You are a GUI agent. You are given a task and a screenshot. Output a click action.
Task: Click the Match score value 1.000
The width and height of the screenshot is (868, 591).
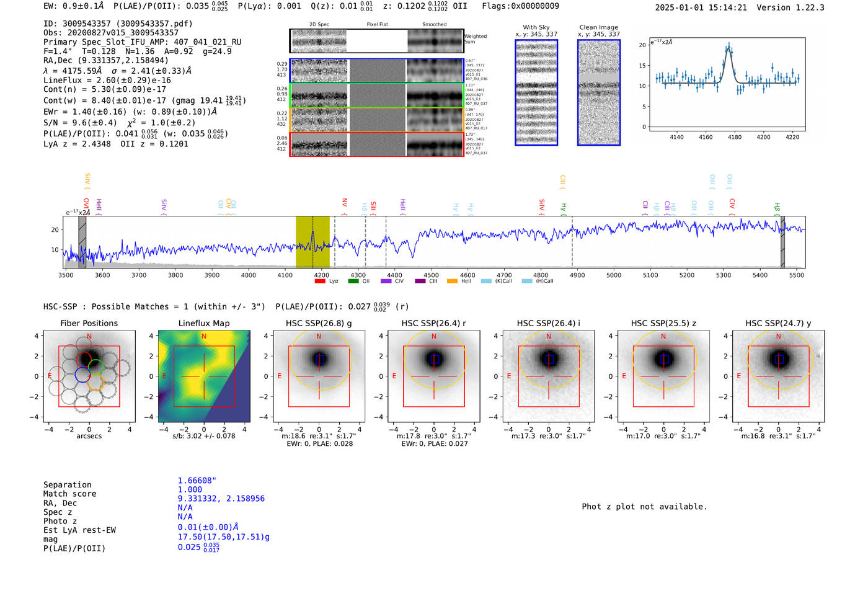tap(190, 490)
